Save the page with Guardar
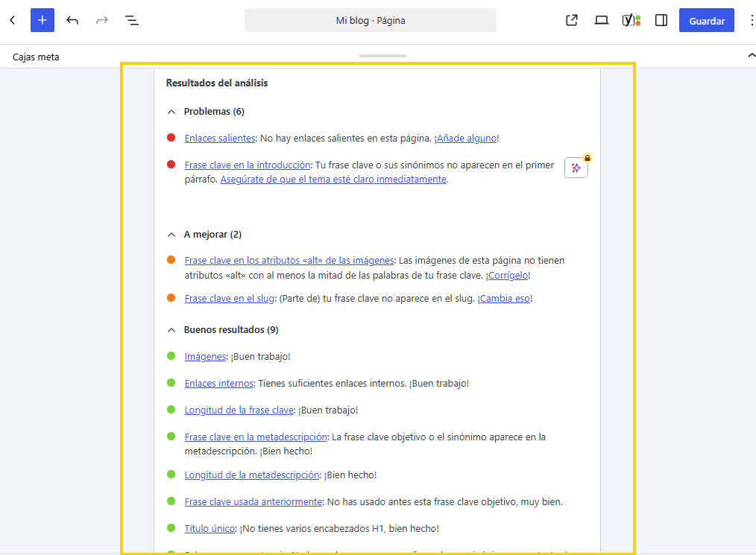The width and height of the screenshot is (756, 555). click(x=706, y=20)
